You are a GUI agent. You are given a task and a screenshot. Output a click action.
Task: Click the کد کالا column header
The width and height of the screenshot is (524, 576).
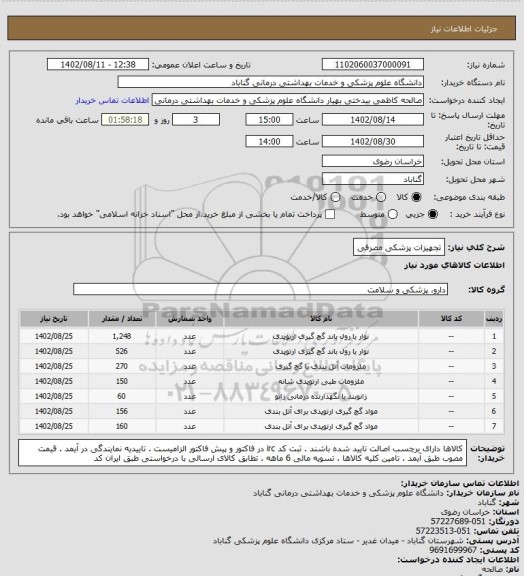click(451, 319)
